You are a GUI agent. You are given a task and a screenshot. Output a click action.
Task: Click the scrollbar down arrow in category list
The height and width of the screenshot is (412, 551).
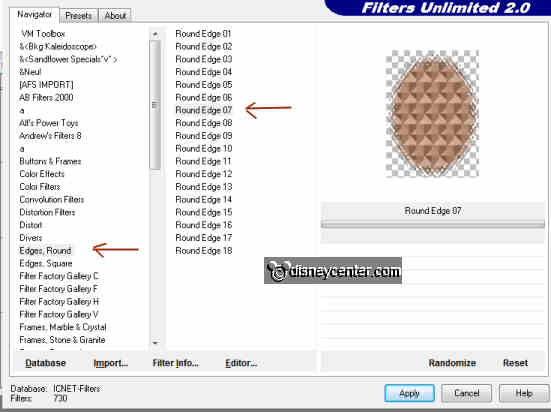pyautogui.click(x=155, y=343)
